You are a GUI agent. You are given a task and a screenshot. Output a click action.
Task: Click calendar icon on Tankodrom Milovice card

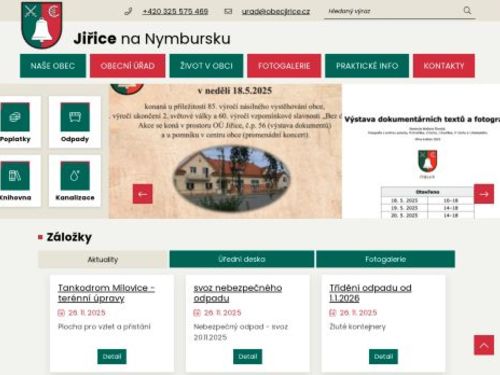pos(61,313)
